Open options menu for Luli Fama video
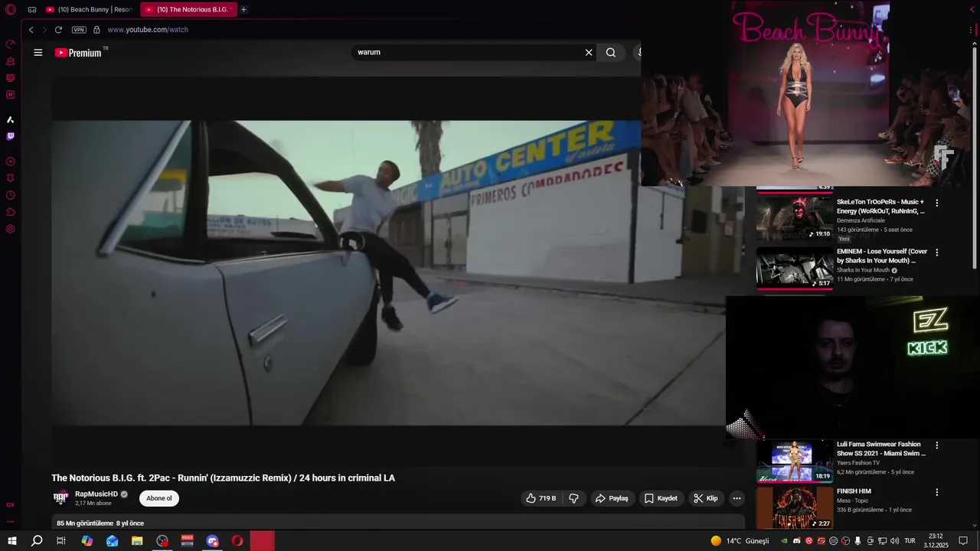The width and height of the screenshot is (980, 551). coord(936,445)
